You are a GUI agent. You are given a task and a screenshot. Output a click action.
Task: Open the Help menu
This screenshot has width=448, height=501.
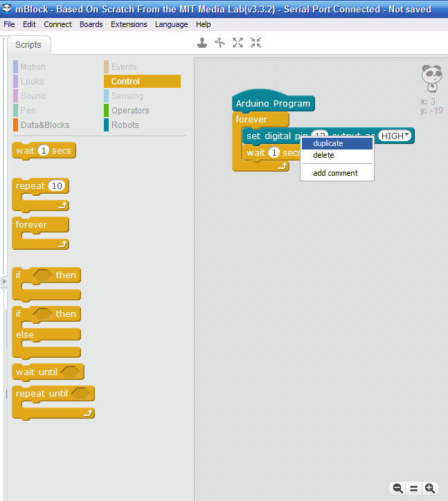click(203, 24)
